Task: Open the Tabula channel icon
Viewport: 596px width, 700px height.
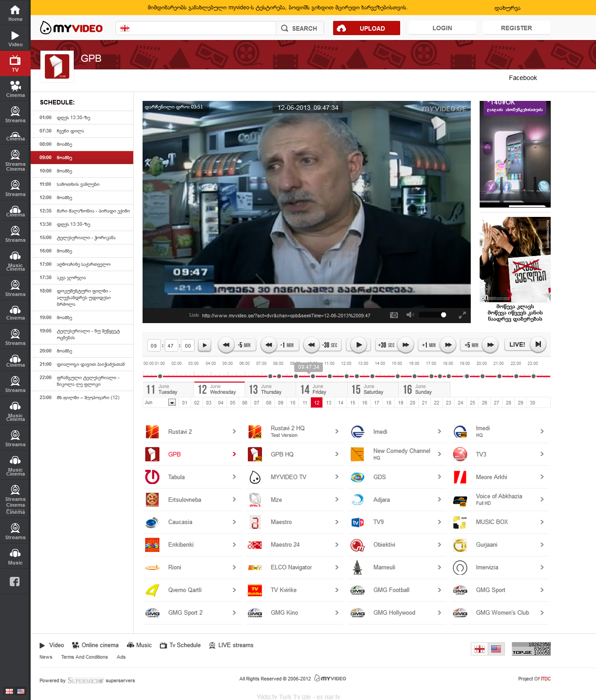Action: coord(152,477)
